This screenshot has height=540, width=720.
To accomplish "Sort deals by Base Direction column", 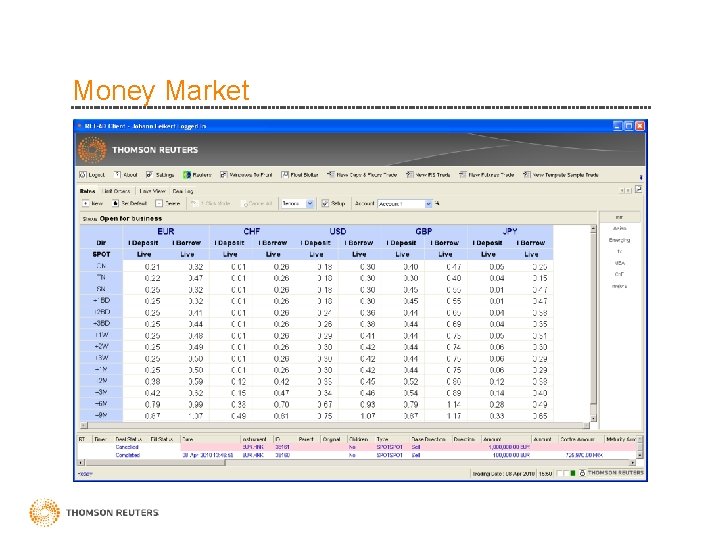I will point(430,439).
